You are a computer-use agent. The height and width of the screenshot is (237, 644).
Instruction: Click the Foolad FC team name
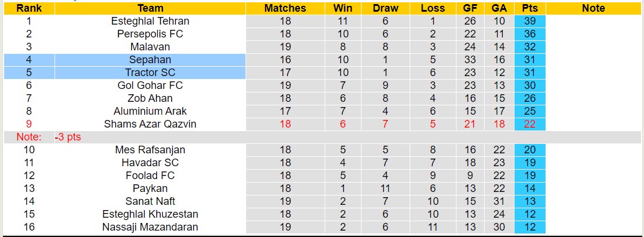pos(150,176)
